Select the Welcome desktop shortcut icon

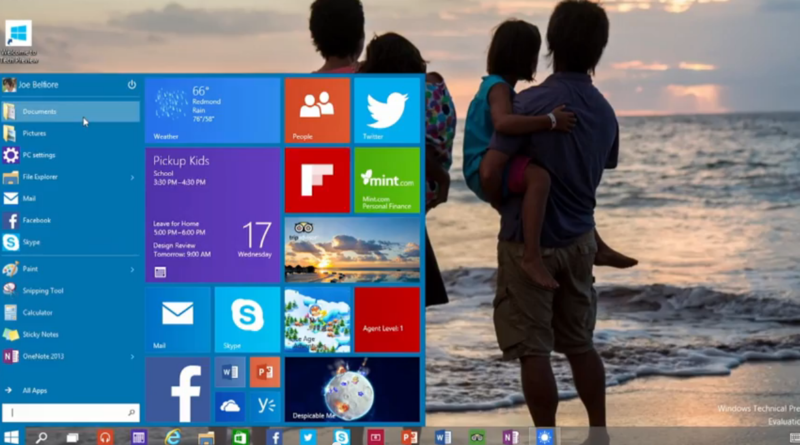click(19, 42)
